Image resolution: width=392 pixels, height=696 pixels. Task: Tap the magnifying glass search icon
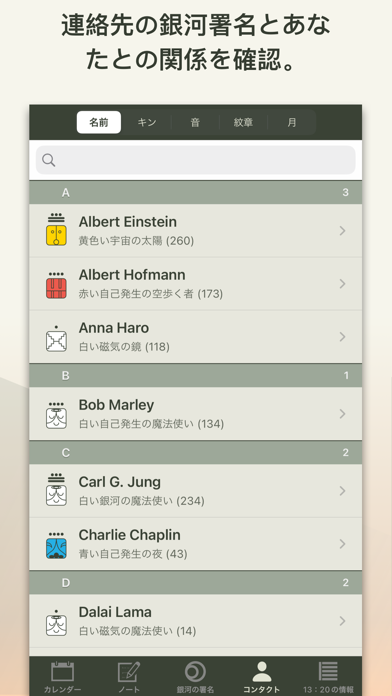[49, 160]
